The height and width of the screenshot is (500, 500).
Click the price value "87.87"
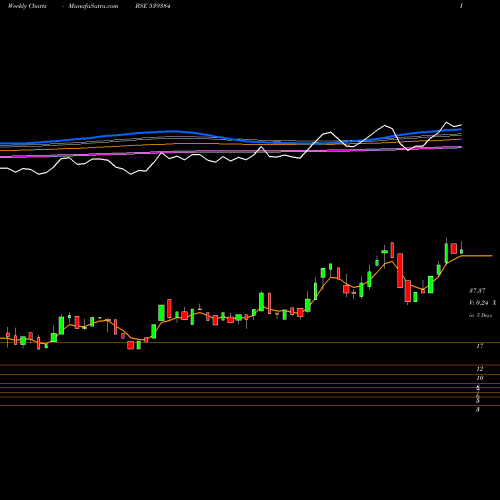point(477,291)
